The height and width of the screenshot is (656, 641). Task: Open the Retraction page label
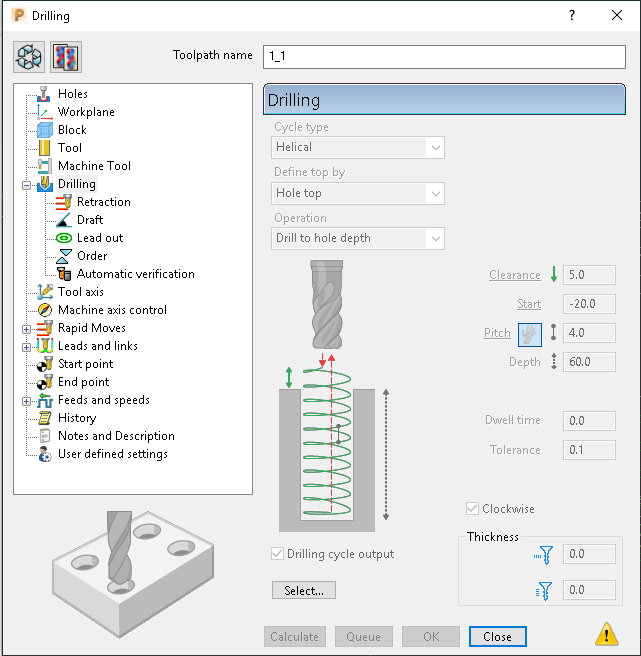104,202
